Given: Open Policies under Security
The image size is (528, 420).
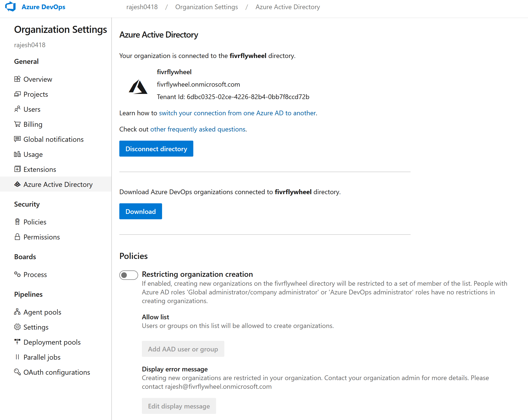Looking at the screenshot, I should pyautogui.click(x=35, y=222).
